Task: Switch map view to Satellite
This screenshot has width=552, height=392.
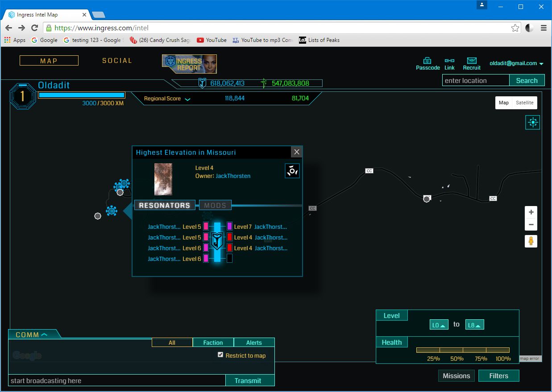Action: [x=524, y=103]
